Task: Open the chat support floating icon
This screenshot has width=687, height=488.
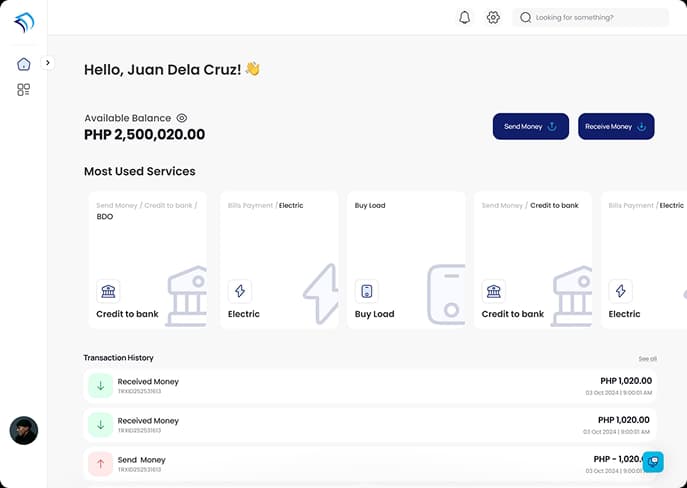Action: point(652,461)
